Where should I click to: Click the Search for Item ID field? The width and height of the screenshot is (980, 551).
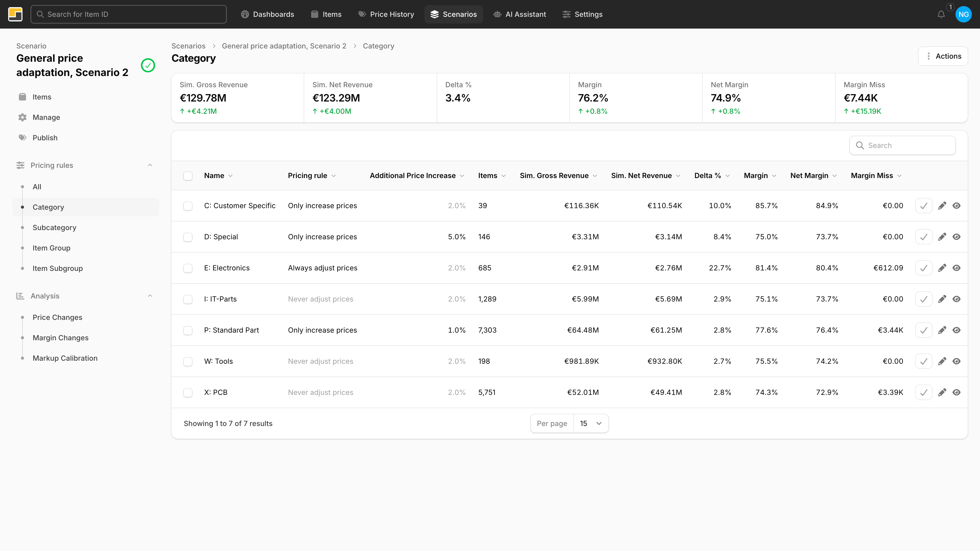click(129, 15)
